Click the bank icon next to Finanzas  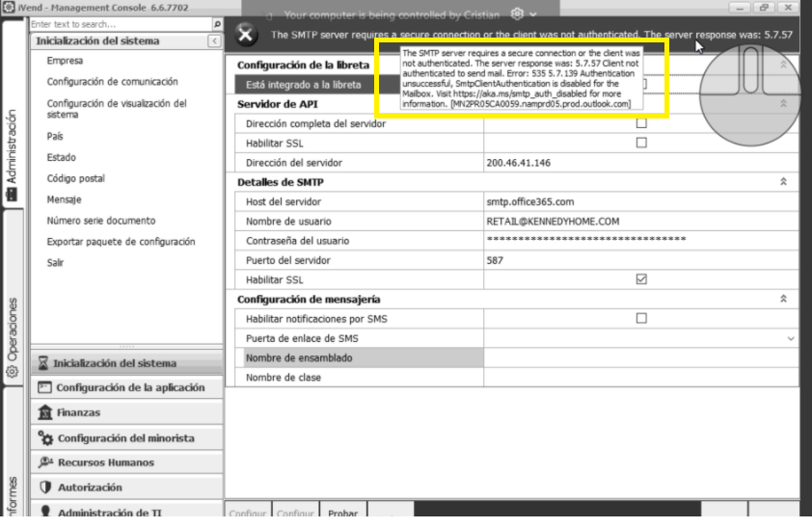(45, 412)
